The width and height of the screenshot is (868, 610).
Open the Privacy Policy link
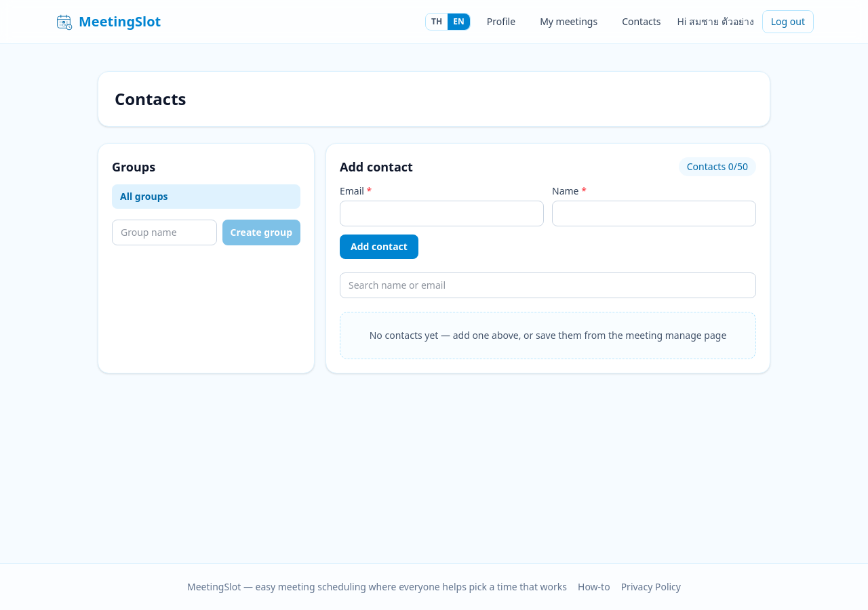click(651, 587)
